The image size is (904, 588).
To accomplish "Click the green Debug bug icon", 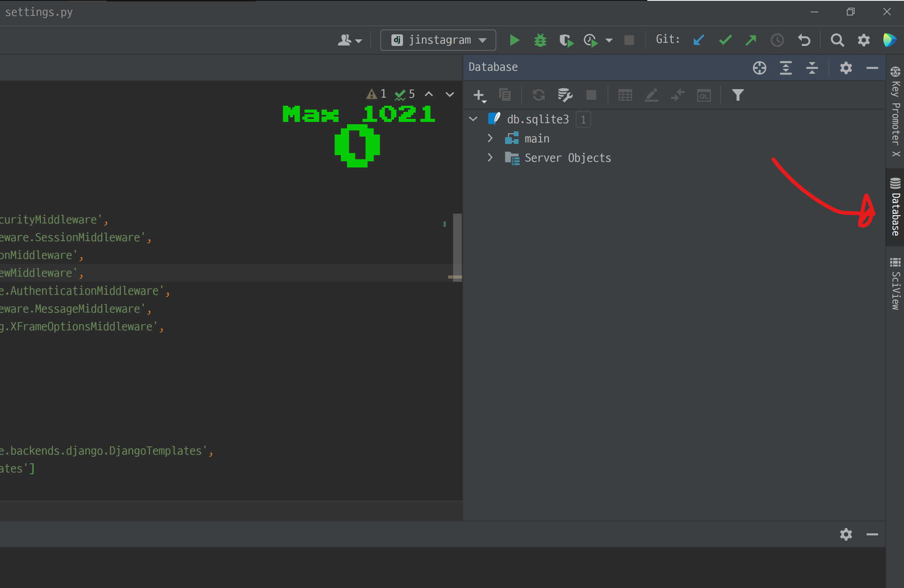I will [x=540, y=40].
